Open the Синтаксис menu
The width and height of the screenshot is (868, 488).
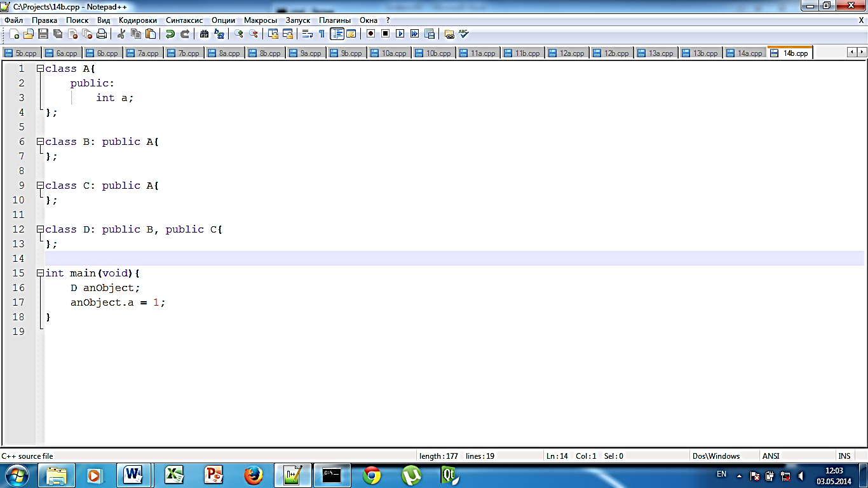coord(184,20)
